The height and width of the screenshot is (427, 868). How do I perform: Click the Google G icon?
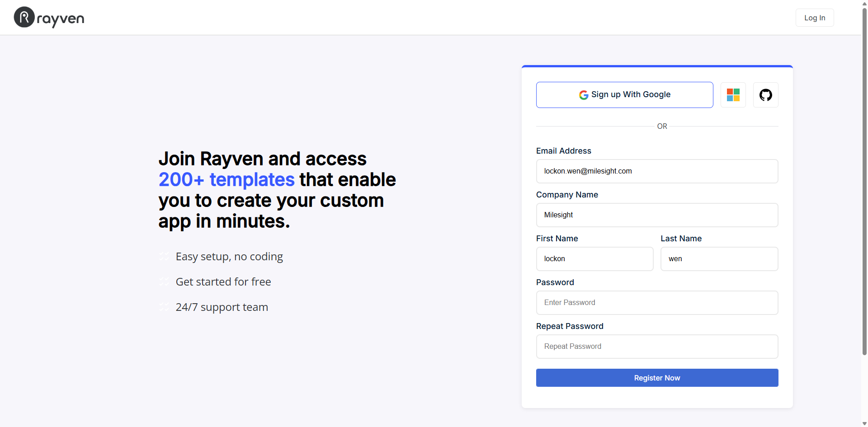pyautogui.click(x=584, y=95)
